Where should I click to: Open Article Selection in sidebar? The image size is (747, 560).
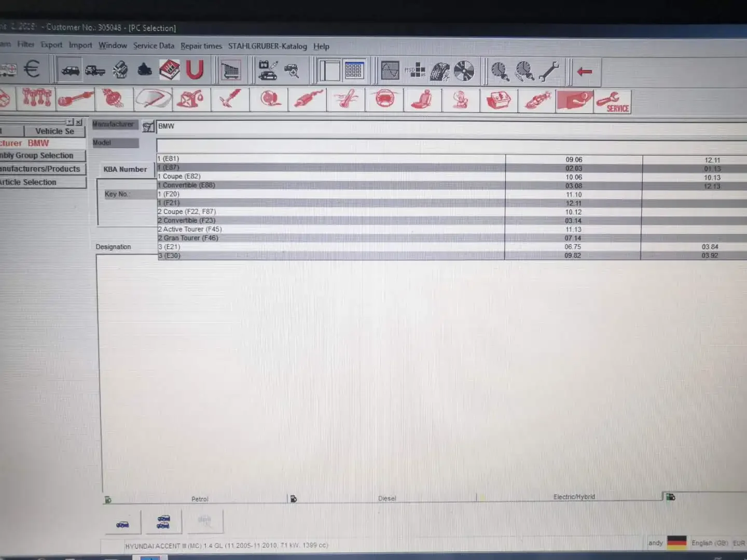coord(43,183)
